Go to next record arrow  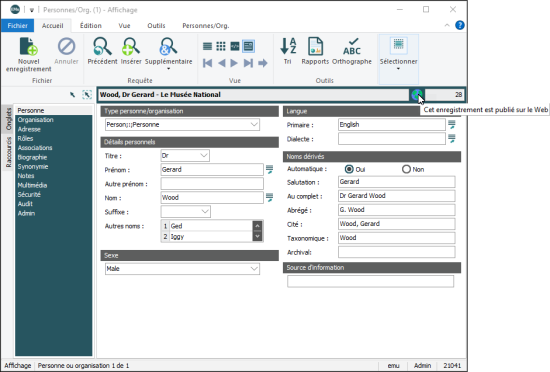234,63
